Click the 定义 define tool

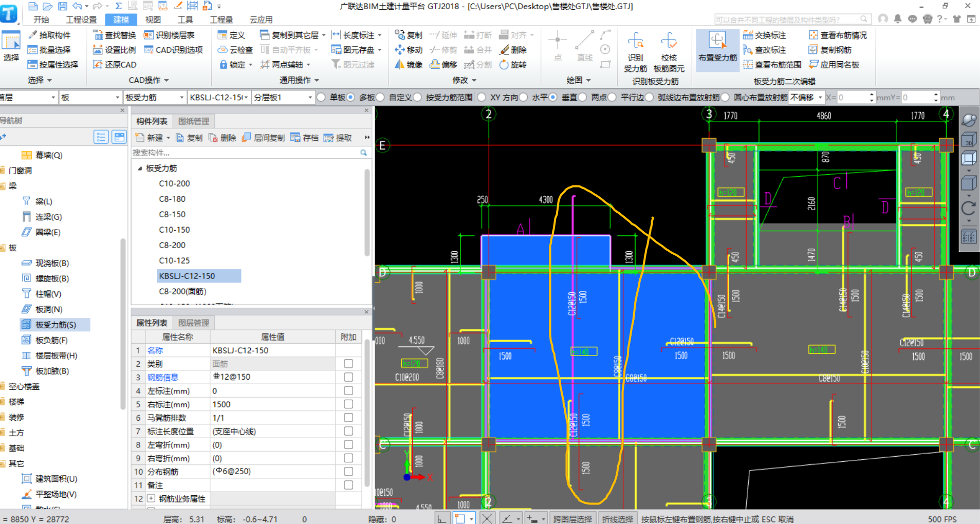[231, 35]
